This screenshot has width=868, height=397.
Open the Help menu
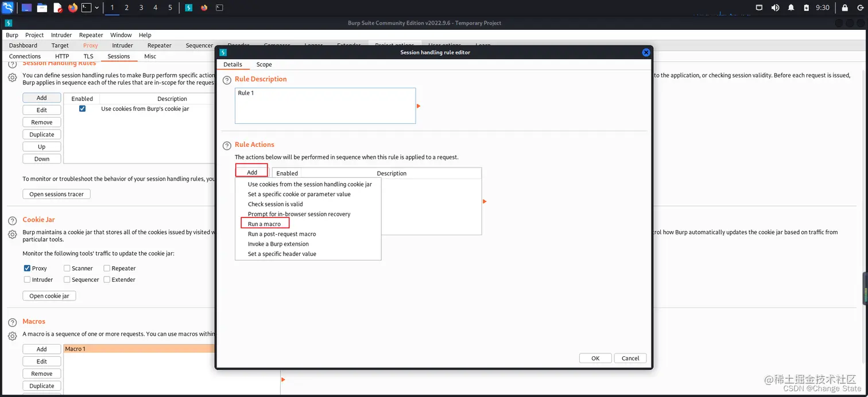(x=145, y=35)
